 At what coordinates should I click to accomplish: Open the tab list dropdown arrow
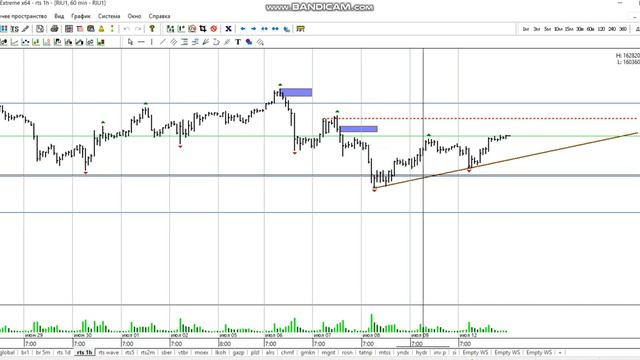click(x=560, y=353)
